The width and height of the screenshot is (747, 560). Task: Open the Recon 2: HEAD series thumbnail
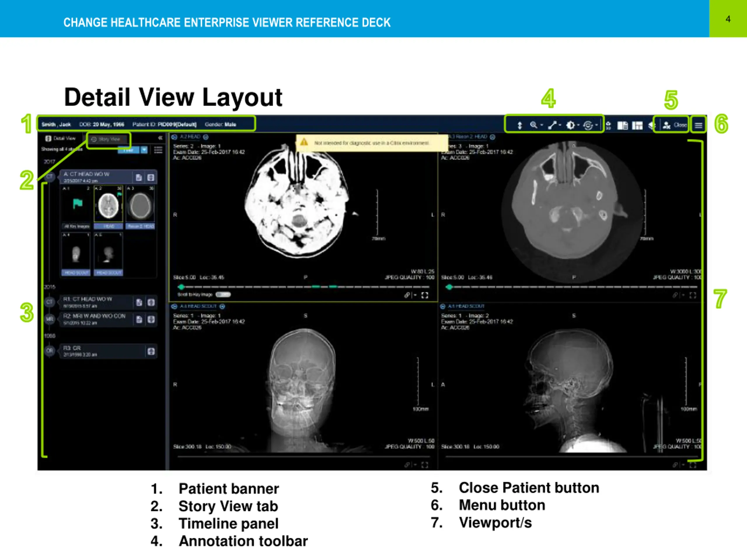pyautogui.click(x=140, y=207)
